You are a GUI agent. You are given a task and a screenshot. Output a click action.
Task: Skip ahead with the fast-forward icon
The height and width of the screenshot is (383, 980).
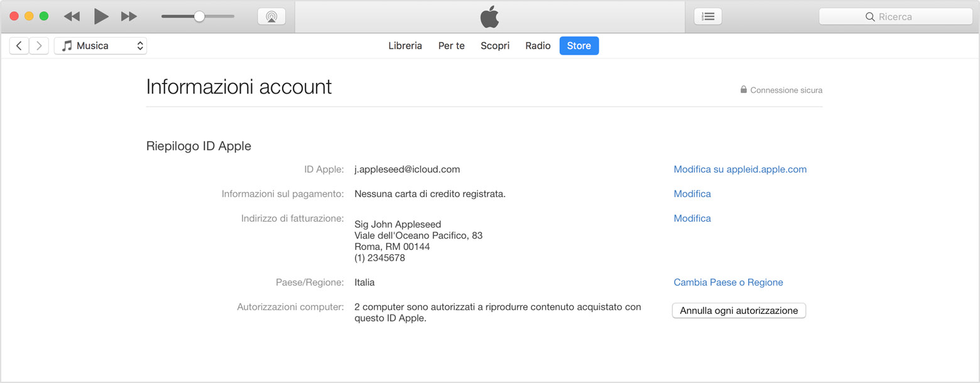coord(129,17)
